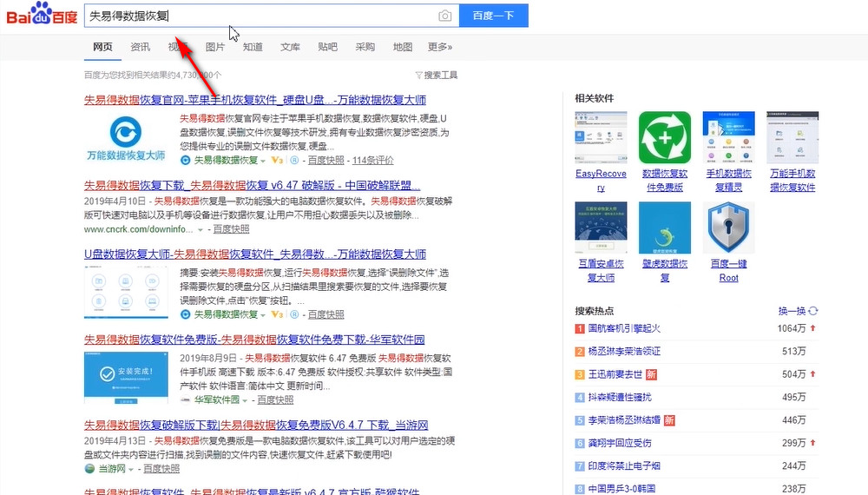Open 搜索工具 filter options
The height and width of the screenshot is (495, 868).
pos(437,75)
